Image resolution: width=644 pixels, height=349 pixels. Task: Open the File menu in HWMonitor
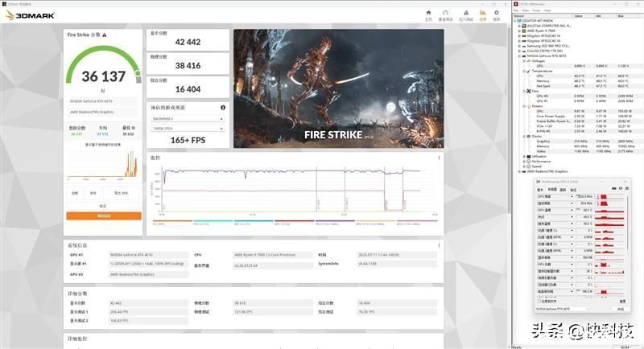516,10
